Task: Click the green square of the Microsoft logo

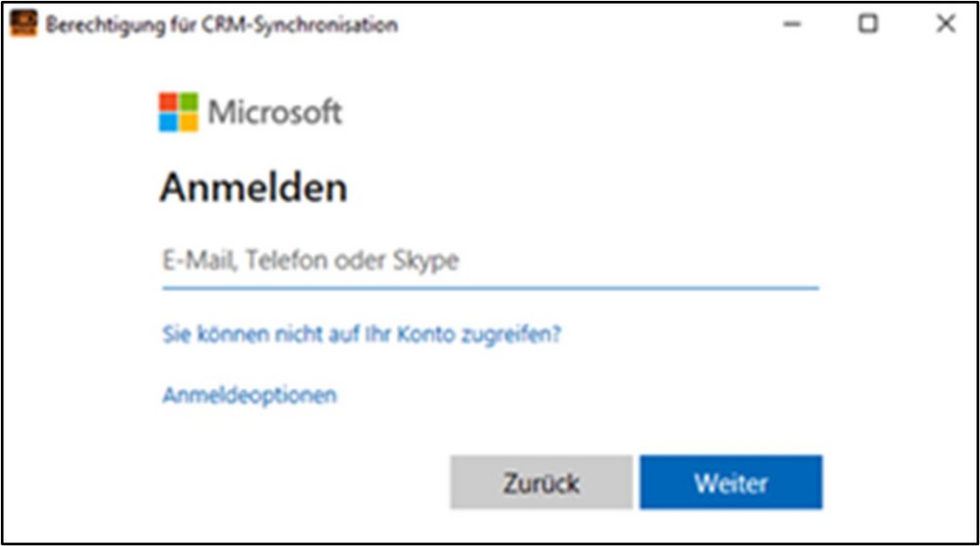Action: (188, 102)
